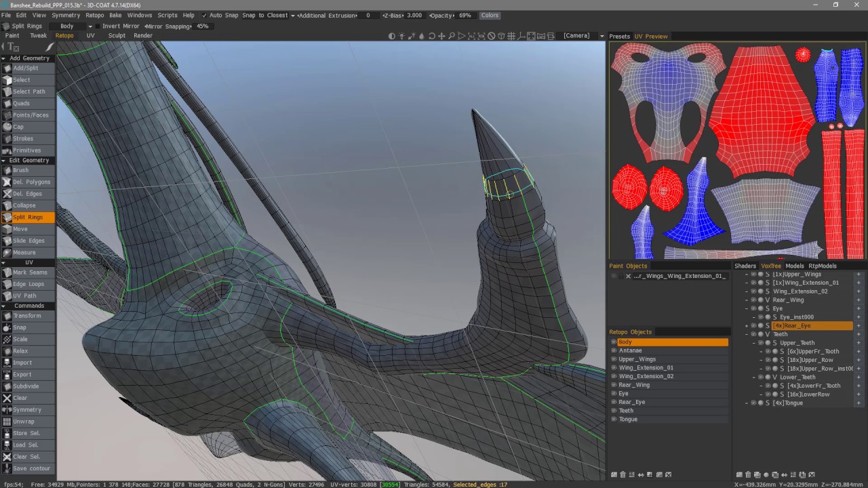Choose Del. Polygons tool

[x=28, y=182]
